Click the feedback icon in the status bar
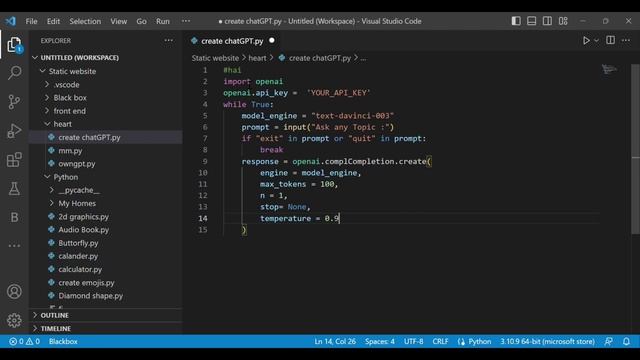 pyautogui.click(x=608, y=341)
